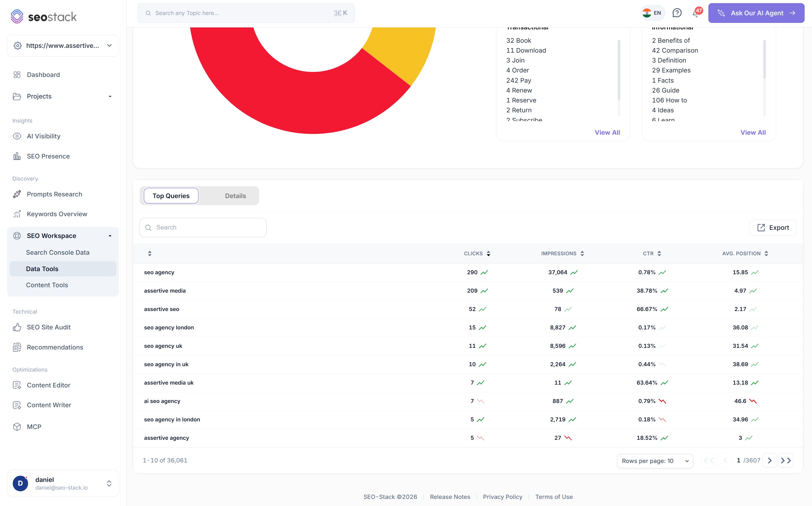Click the SEO Presence bar chart icon
The width and height of the screenshot is (812, 506).
[17, 156]
